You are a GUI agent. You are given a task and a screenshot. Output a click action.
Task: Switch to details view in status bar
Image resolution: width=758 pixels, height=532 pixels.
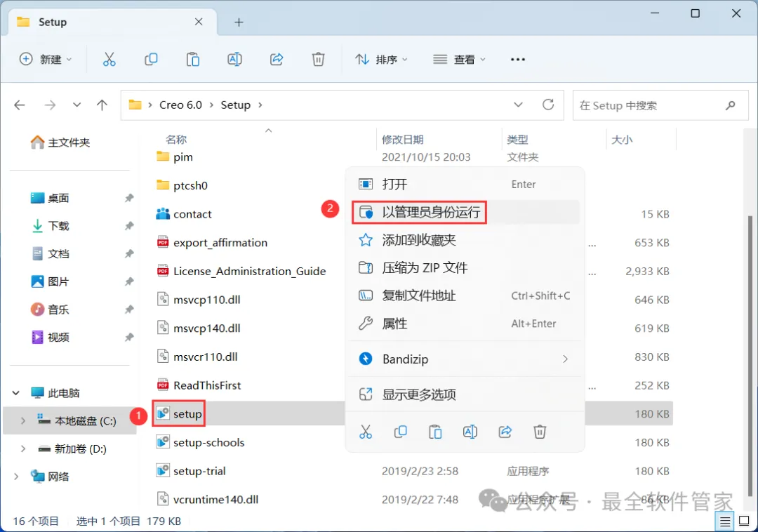(x=724, y=521)
